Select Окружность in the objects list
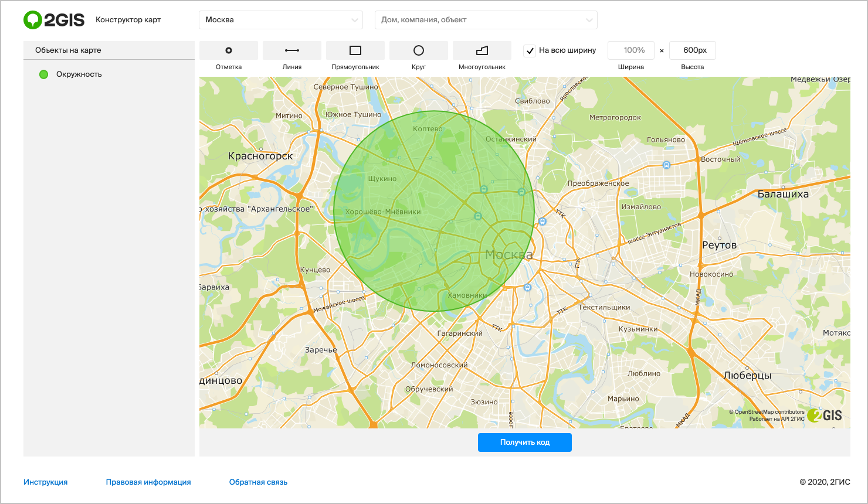868x504 pixels. [79, 74]
